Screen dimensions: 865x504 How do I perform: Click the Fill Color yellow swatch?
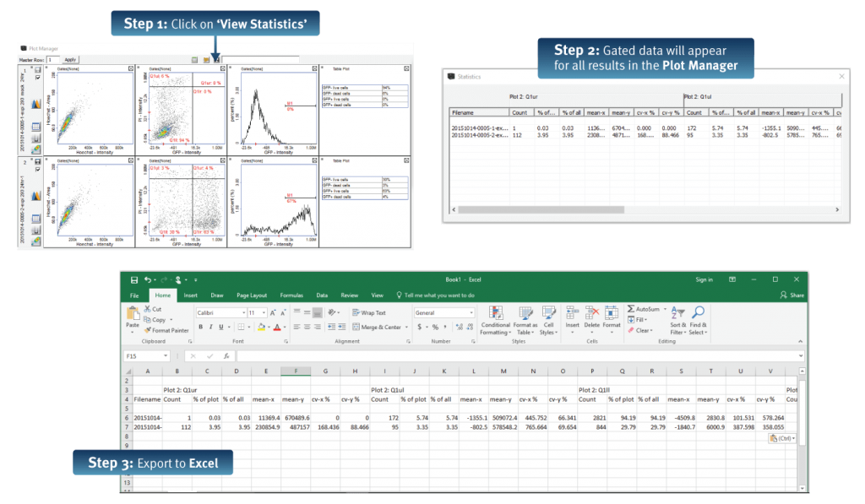tap(262, 327)
